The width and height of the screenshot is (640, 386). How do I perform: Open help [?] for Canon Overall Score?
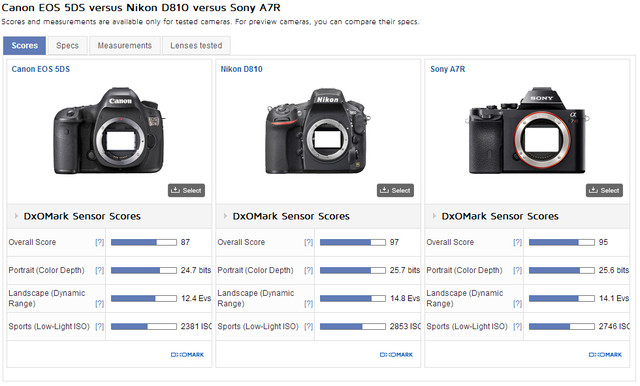coord(100,242)
